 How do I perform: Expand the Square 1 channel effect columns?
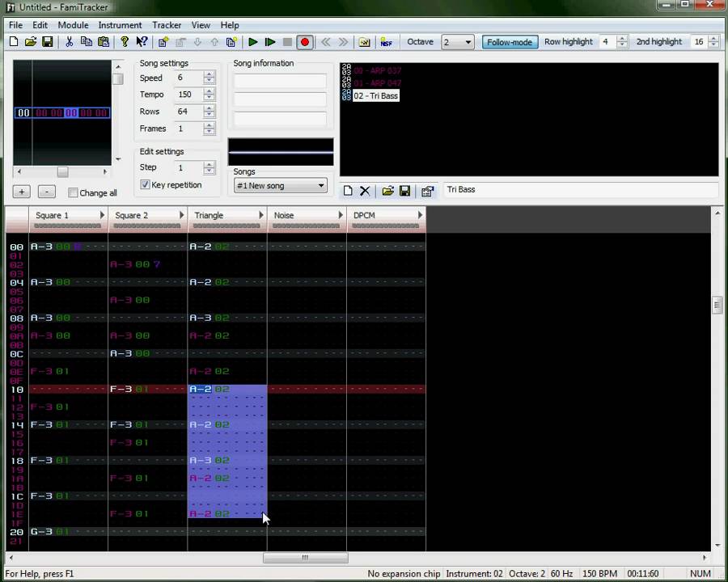[102, 215]
